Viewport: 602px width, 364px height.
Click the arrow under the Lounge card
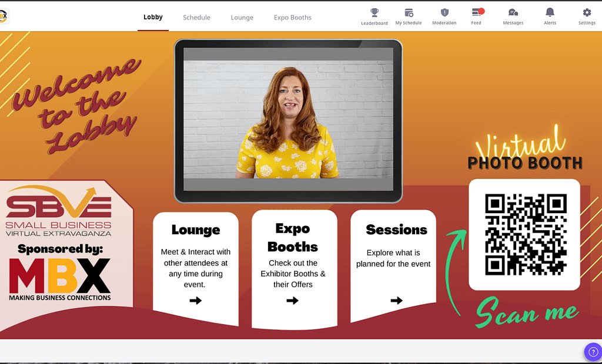click(x=195, y=301)
